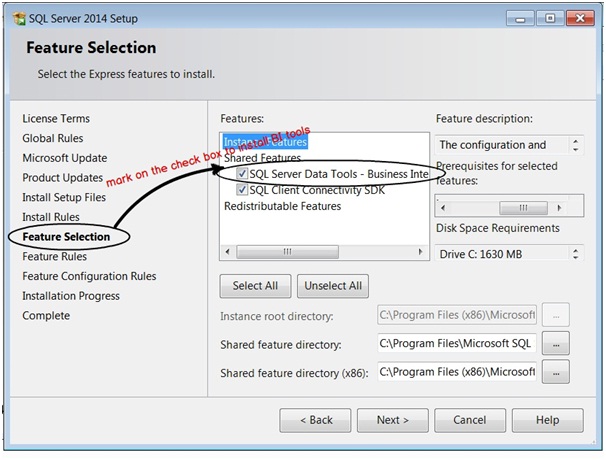Viewport: 606px width, 460px height.
Task: Select Redistributable Features tree item
Action: 283,206
